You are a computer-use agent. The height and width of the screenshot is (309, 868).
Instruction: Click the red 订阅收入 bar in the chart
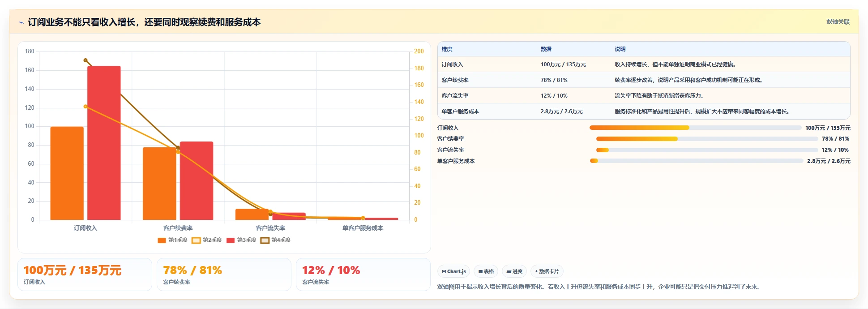[104, 143]
